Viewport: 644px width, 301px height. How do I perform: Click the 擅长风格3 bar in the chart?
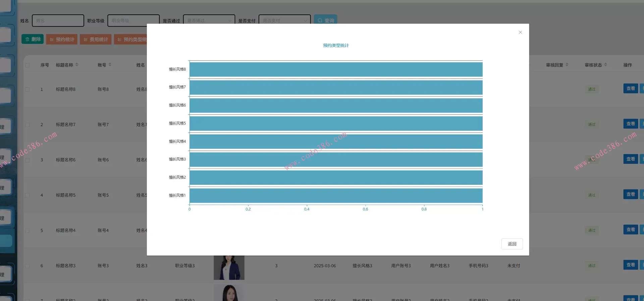336,160
